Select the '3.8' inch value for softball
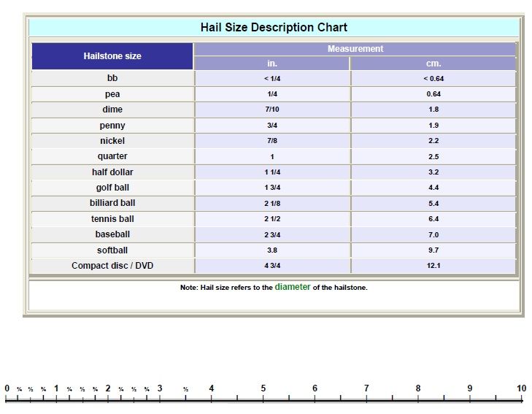The height and width of the screenshot is (414, 532). [272, 250]
